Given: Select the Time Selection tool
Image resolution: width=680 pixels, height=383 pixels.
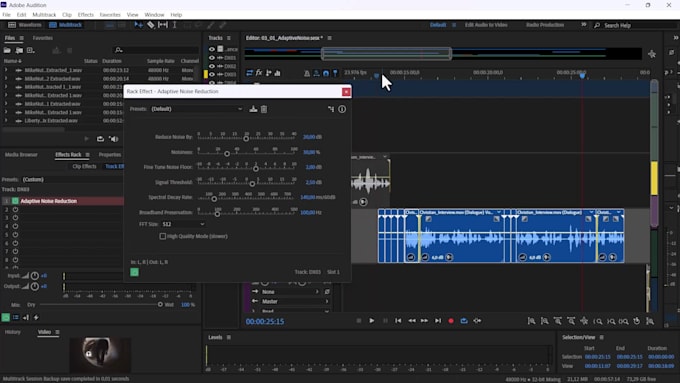Looking at the screenshot, I should 174,25.
